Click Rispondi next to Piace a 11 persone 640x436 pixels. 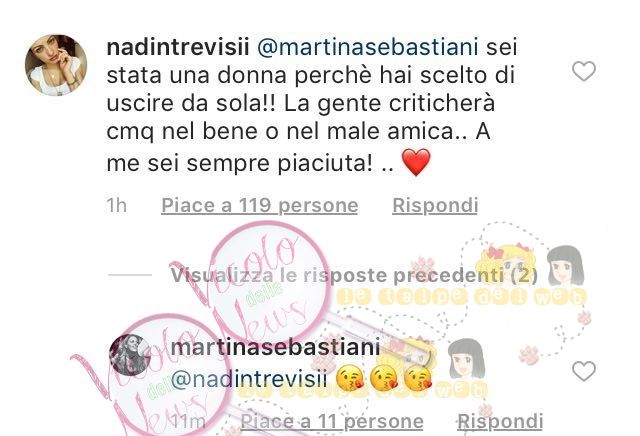pyautogui.click(x=500, y=422)
